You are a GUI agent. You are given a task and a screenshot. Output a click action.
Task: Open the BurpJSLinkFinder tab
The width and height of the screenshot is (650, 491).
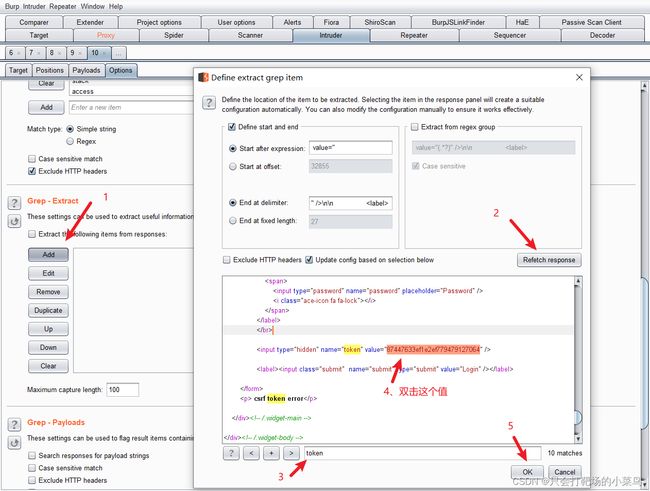click(x=458, y=22)
